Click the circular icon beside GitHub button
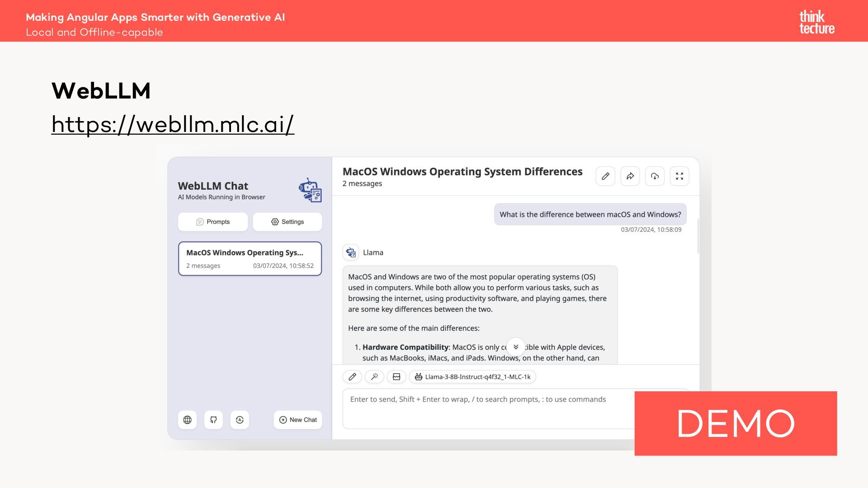This screenshot has width=868, height=488. tap(240, 420)
